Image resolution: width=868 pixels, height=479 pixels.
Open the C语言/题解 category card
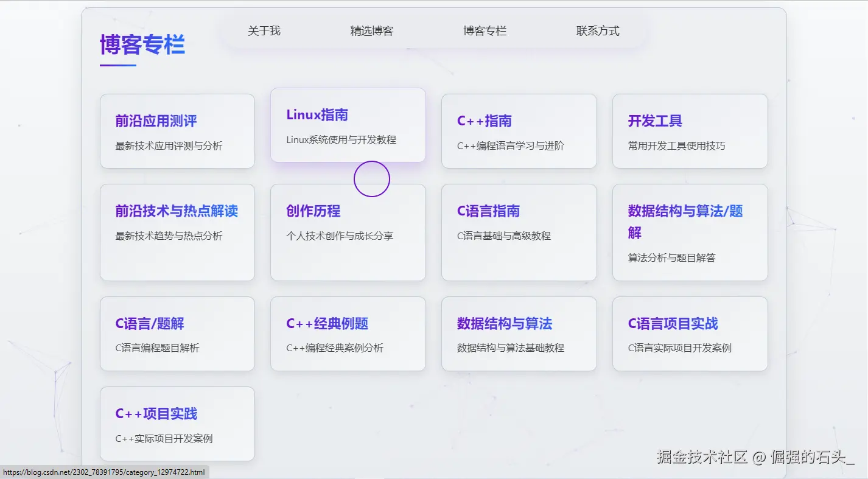coord(177,333)
